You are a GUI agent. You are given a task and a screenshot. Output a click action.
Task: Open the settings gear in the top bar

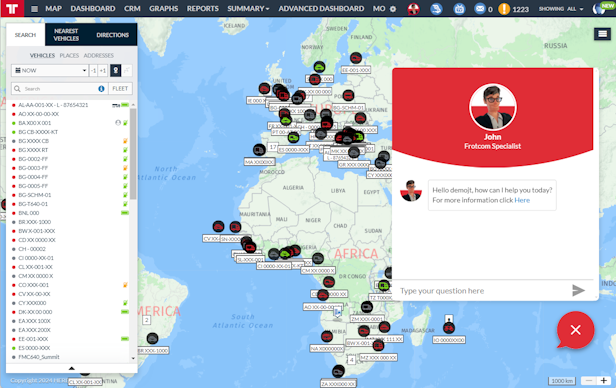coord(393,9)
